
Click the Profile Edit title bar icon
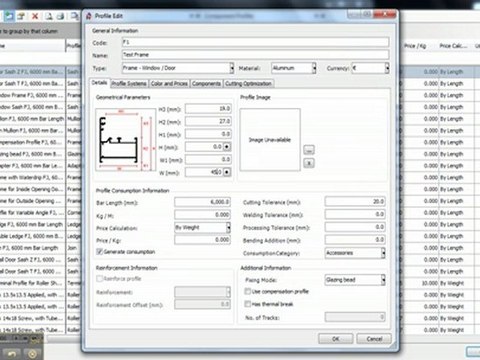(x=89, y=16)
